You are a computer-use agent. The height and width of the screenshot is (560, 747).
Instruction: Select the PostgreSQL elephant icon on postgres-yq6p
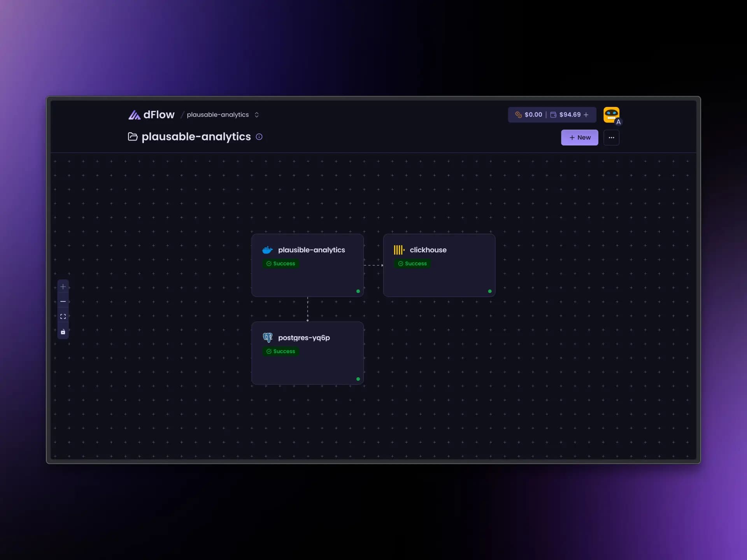[x=268, y=338]
